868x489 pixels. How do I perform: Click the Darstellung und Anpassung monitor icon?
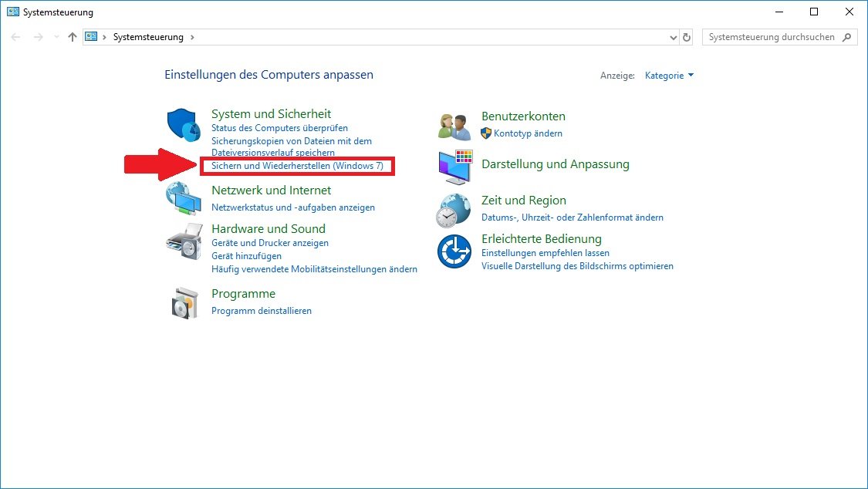click(455, 167)
